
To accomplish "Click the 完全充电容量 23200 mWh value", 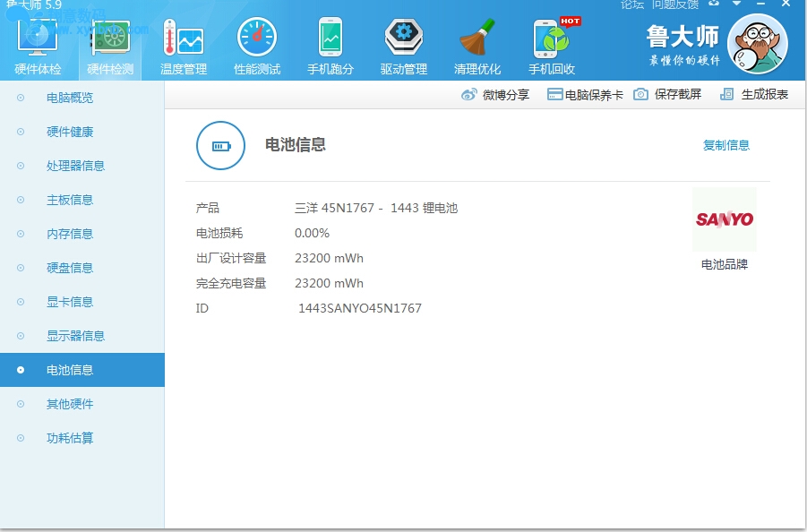I will pos(329,283).
